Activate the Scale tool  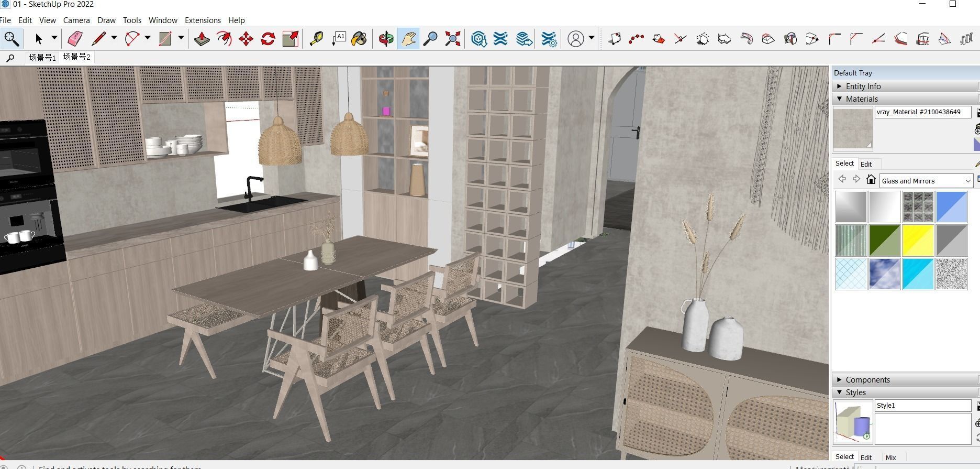click(290, 39)
